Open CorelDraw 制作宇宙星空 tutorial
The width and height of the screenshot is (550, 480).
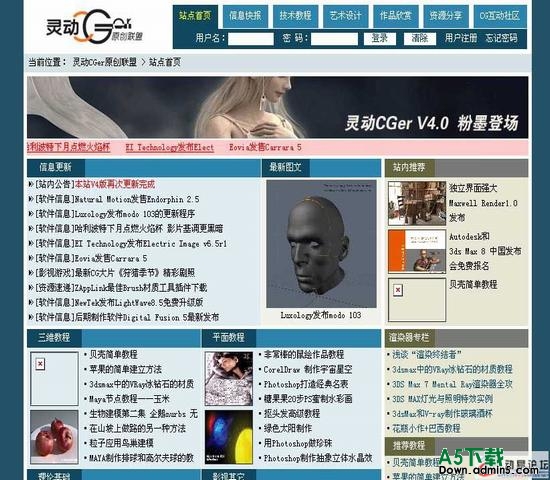308,369
